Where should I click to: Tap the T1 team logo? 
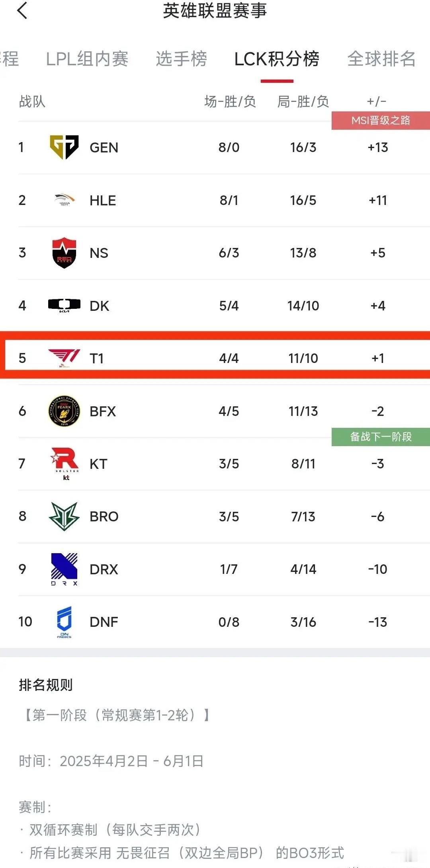(64, 358)
